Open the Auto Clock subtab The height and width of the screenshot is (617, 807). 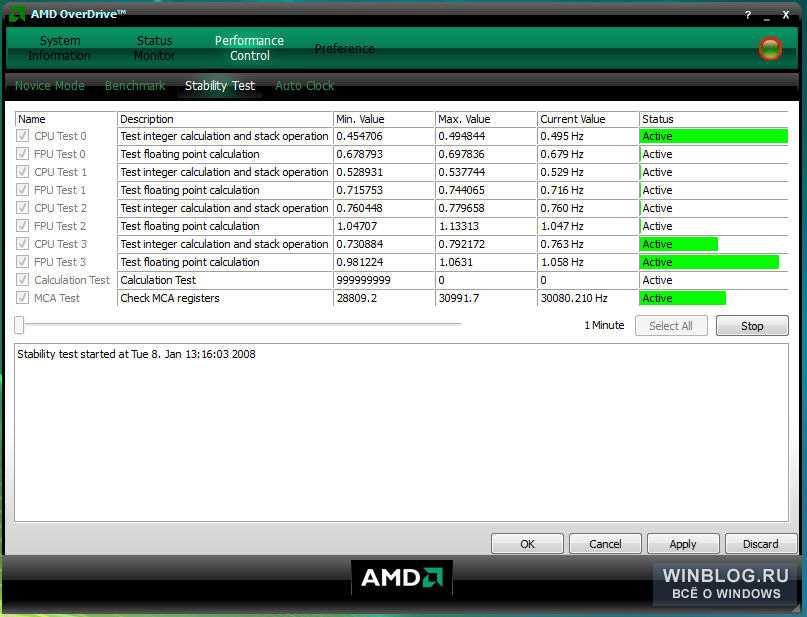point(305,85)
